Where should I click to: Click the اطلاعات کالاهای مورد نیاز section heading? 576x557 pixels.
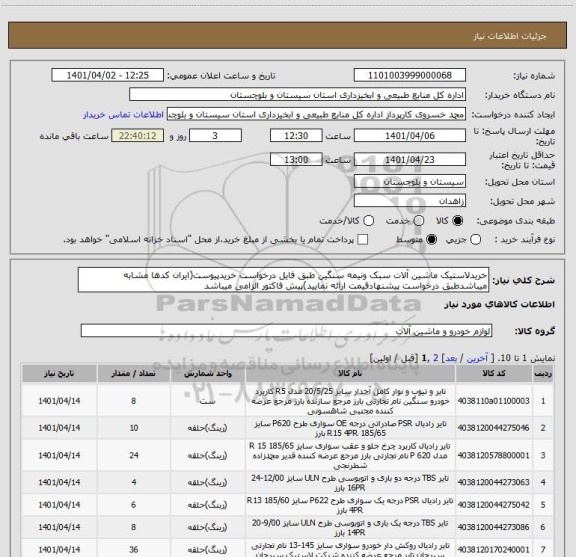coord(500,305)
